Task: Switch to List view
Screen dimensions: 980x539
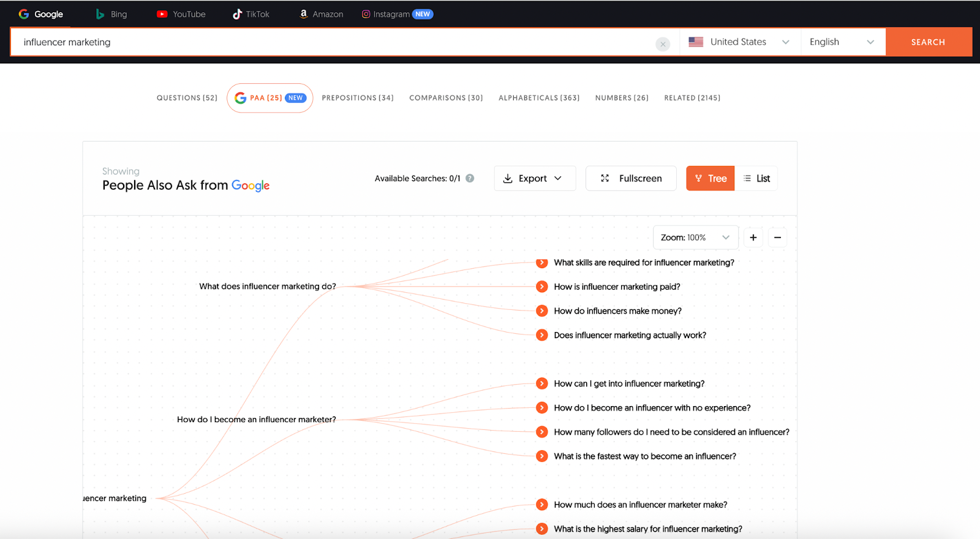Action: click(756, 178)
